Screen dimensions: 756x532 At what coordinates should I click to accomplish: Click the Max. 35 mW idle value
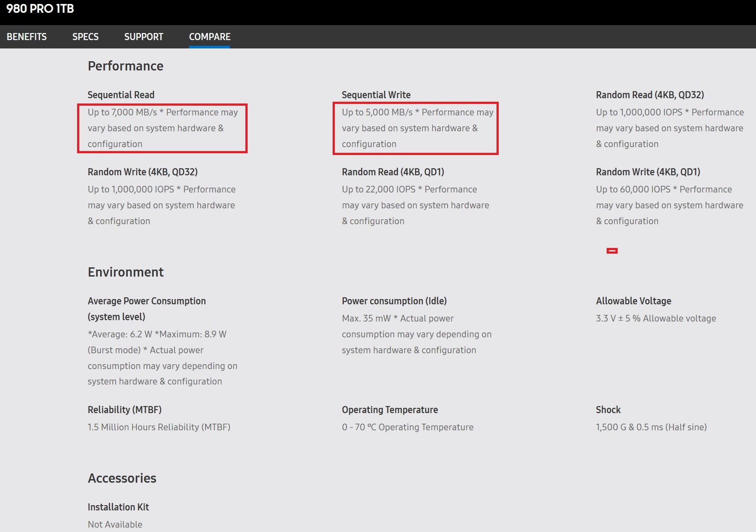coord(417,334)
